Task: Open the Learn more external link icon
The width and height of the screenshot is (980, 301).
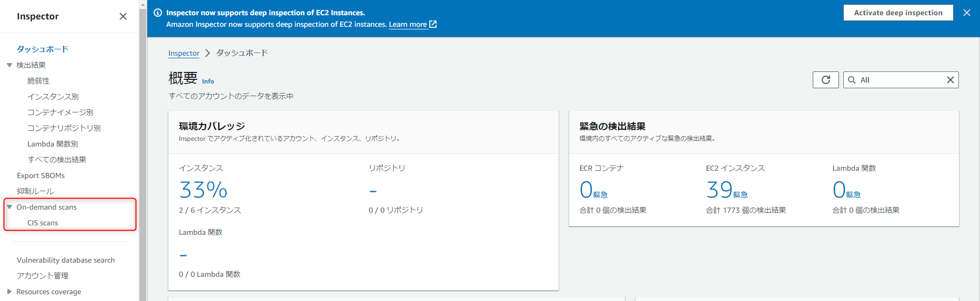Action: [433, 24]
